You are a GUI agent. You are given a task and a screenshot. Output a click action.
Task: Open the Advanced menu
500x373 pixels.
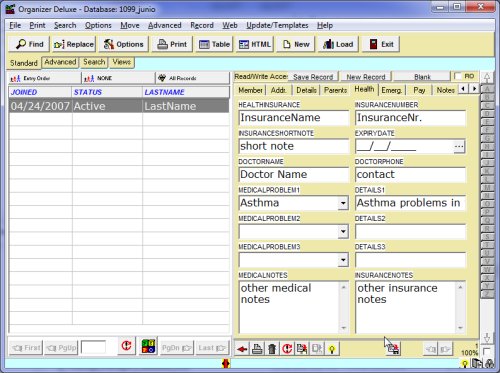coord(165,25)
